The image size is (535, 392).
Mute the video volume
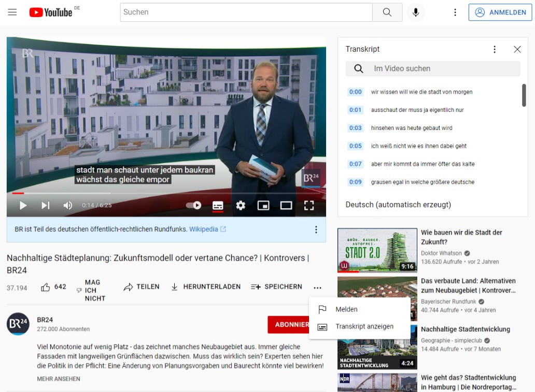67,205
